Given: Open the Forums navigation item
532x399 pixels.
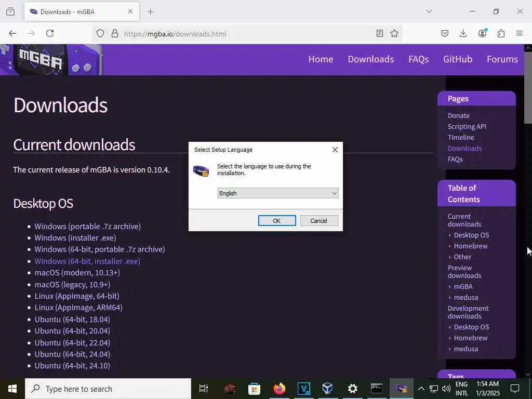Looking at the screenshot, I should click(x=502, y=59).
